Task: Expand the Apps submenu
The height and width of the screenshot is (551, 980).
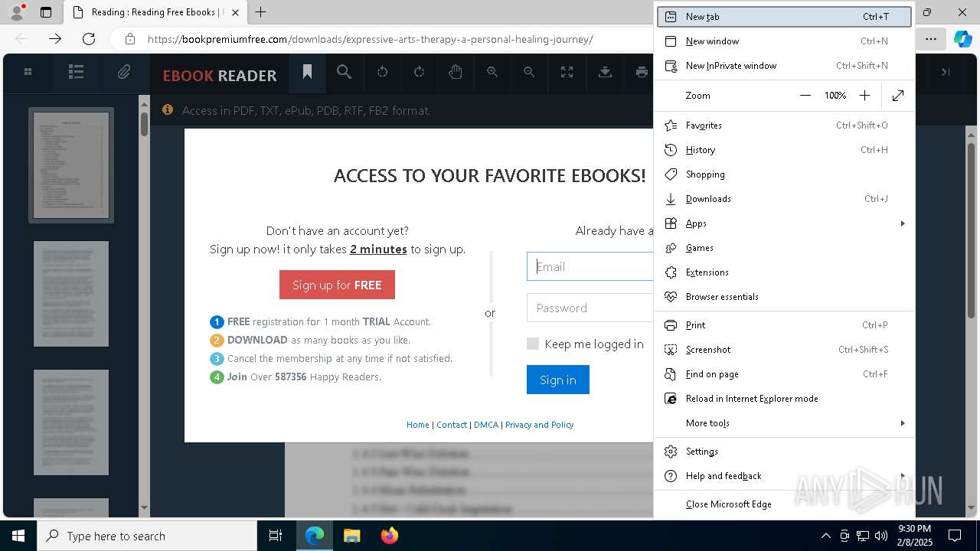Action: click(x=784, y=223)
